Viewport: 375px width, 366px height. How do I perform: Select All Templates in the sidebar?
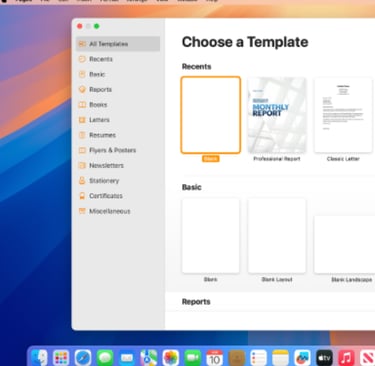click(118, 44)
